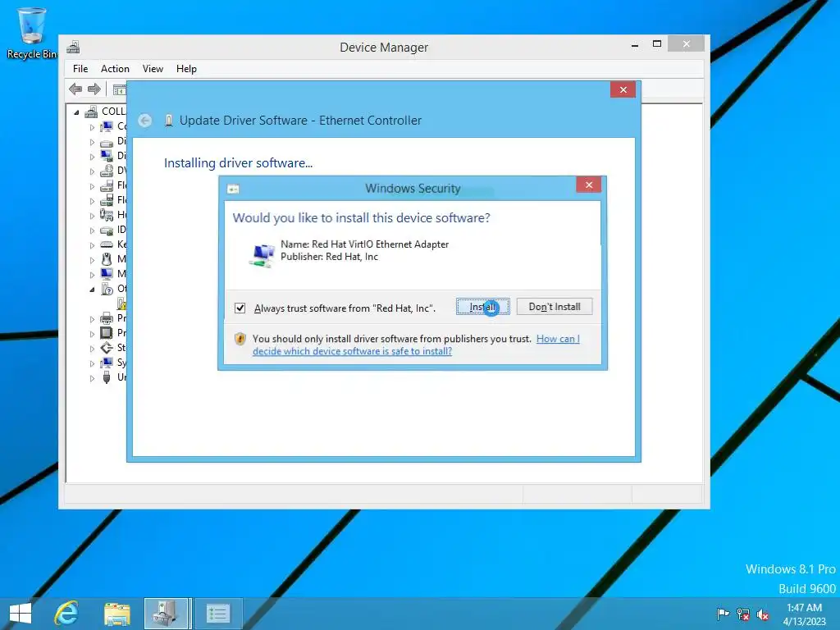
Task: Collapse the COLL root tree node
Action: coord(76,112)
